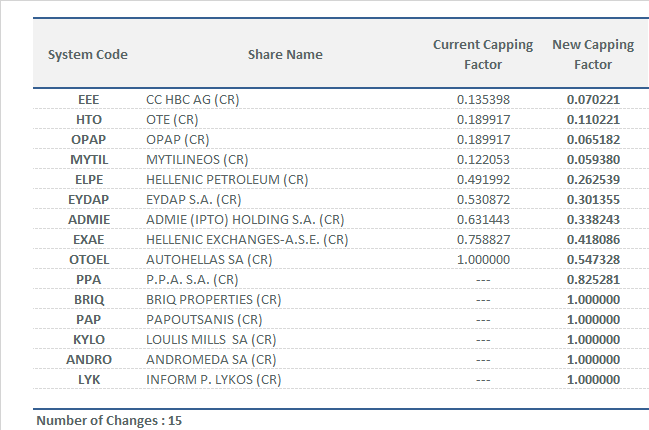This screenshot has width=649, height=430.
Task: Click the System Code column header
Action: pyautogui.click(x=88, y=54)
